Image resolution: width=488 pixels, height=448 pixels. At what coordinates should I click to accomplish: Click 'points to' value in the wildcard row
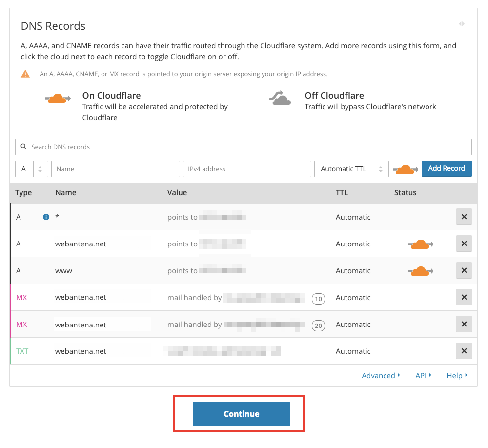(x=206, y=217)
